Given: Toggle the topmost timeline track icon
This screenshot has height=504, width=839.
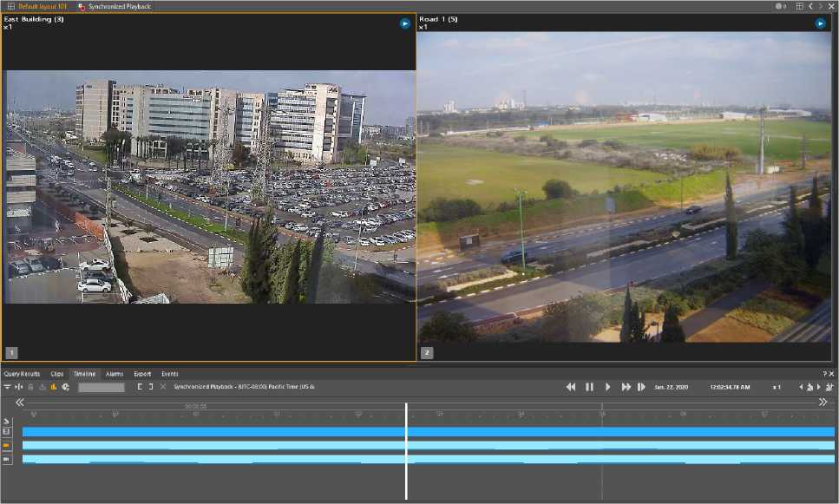Looking at the screenshot, I should click(6, 431).
